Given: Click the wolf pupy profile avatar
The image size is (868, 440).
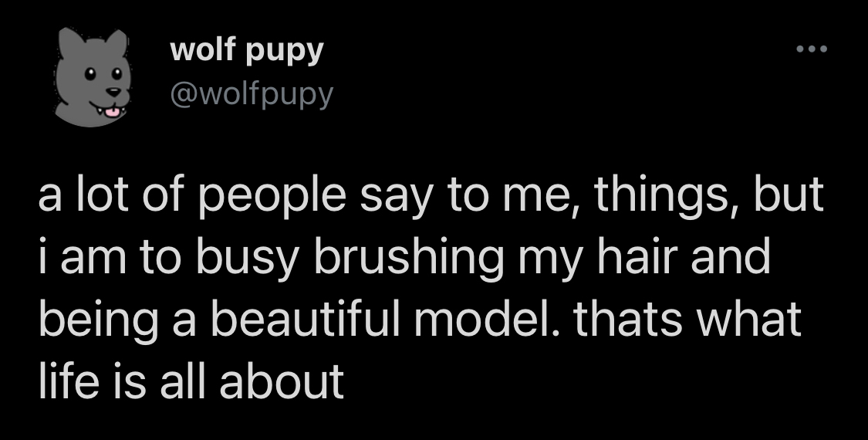Looking at the screenshot, I should [x=92, y=77].
